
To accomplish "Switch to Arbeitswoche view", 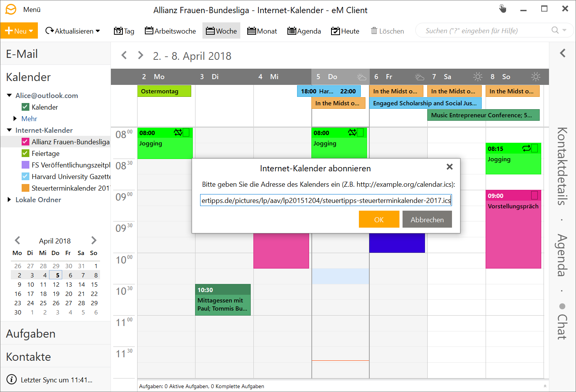I will pos(170,31).
